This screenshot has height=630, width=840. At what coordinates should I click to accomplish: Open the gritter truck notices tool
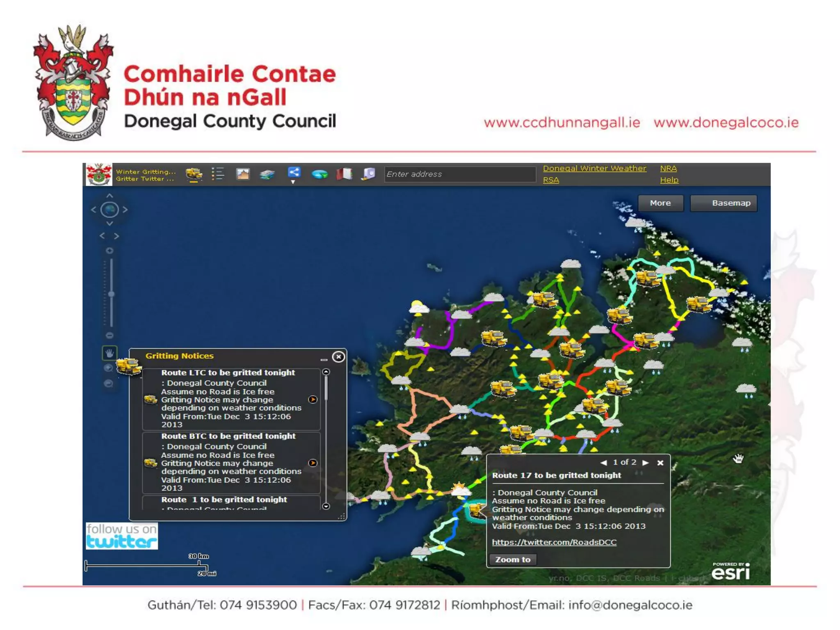(x=194, y=174)
